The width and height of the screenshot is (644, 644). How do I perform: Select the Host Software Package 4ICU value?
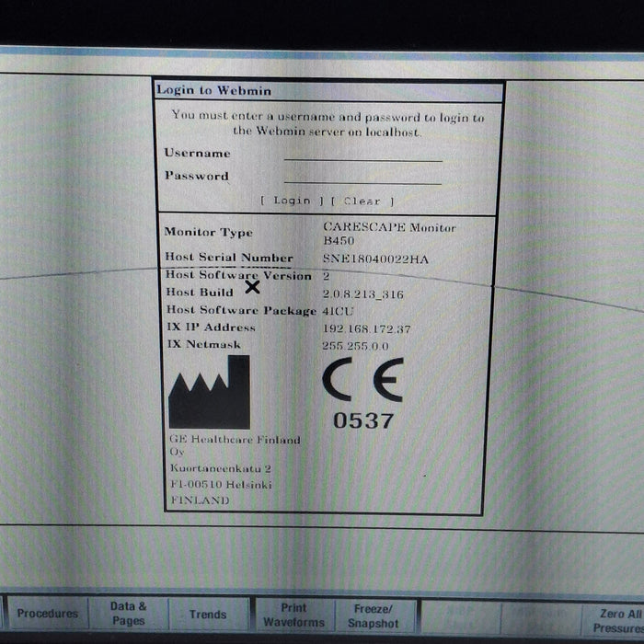pyautogui.click(x=338, y=311)
